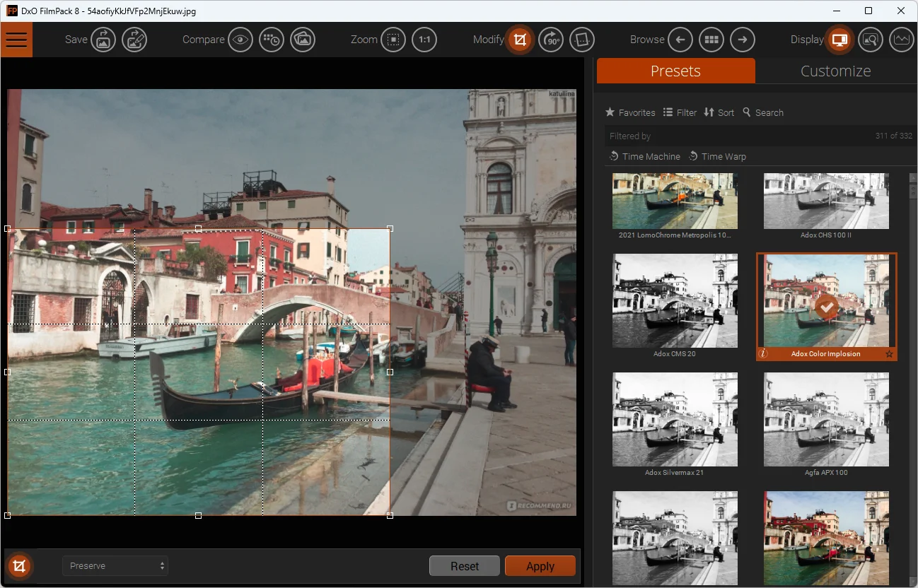
Task: Open the image grid browser
Action: click(x=711, y=40)
